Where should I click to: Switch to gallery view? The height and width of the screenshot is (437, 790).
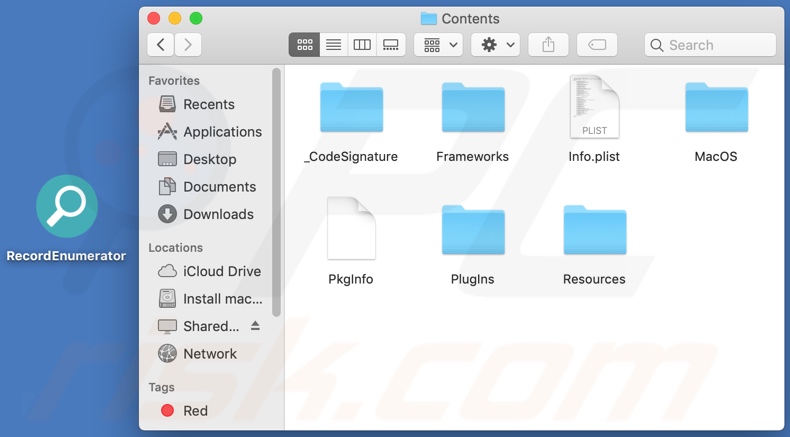pos(390,45)
